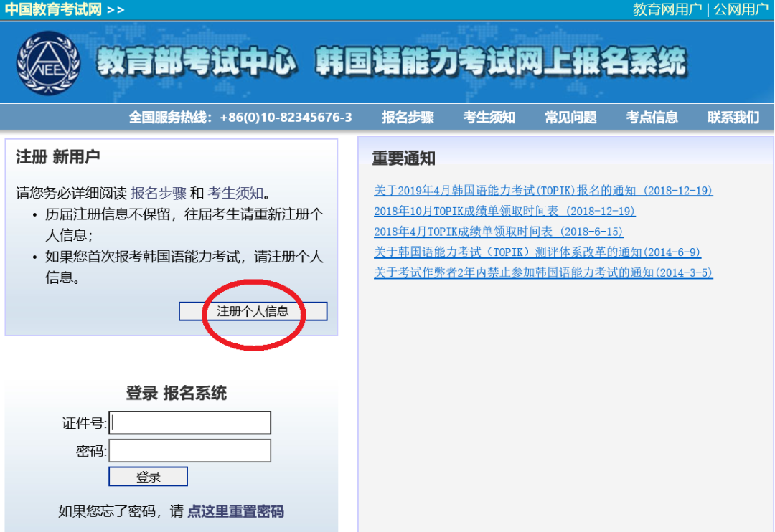The height and width of the screenshot is (532, 775).
Task: Open the 中国教育考试网 link
Action: tap(53, 9)
